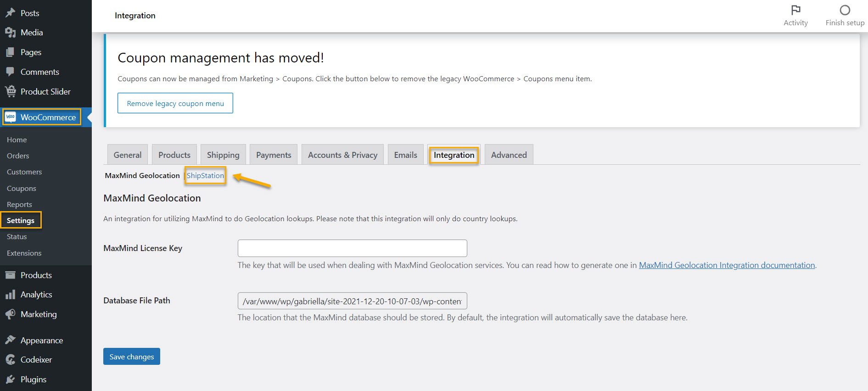Click the Plugins plug icon
This screenshot has width=868, height=391.
pyautogui.click(x=10, y=380)
